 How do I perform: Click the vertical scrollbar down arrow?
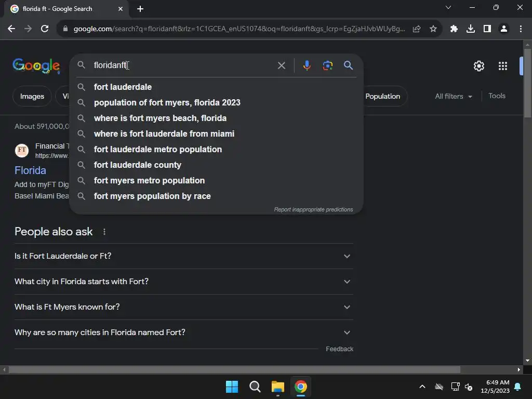pos(527,361)
